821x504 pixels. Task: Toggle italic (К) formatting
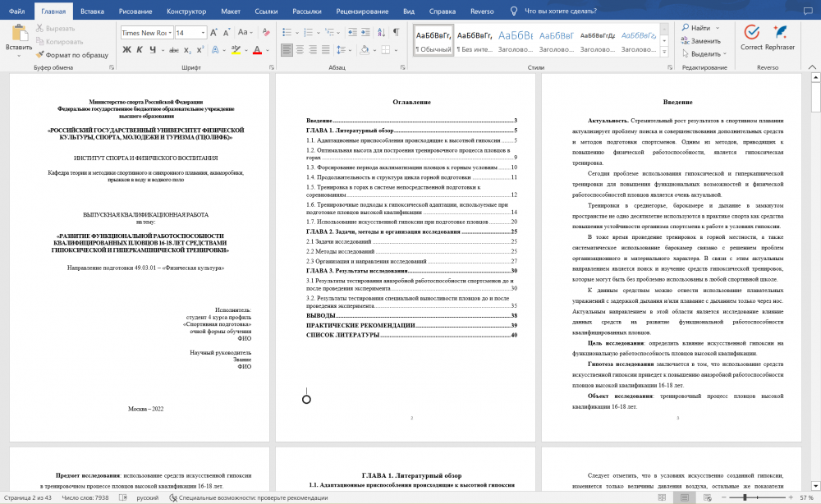coord(140,50)
